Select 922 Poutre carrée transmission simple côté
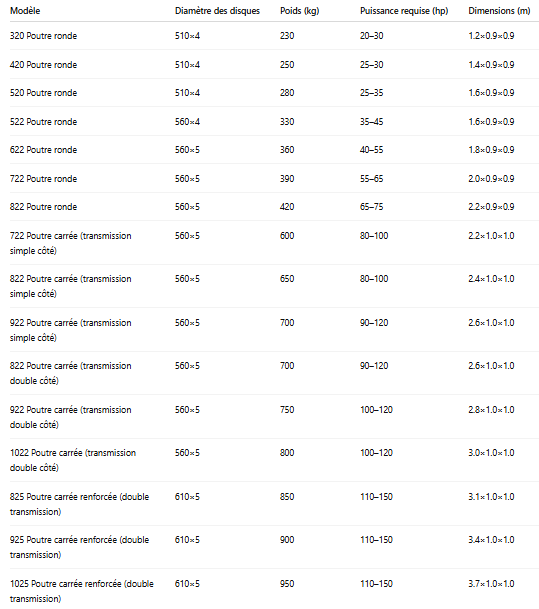The image size is (539, 609). [71, 330]
